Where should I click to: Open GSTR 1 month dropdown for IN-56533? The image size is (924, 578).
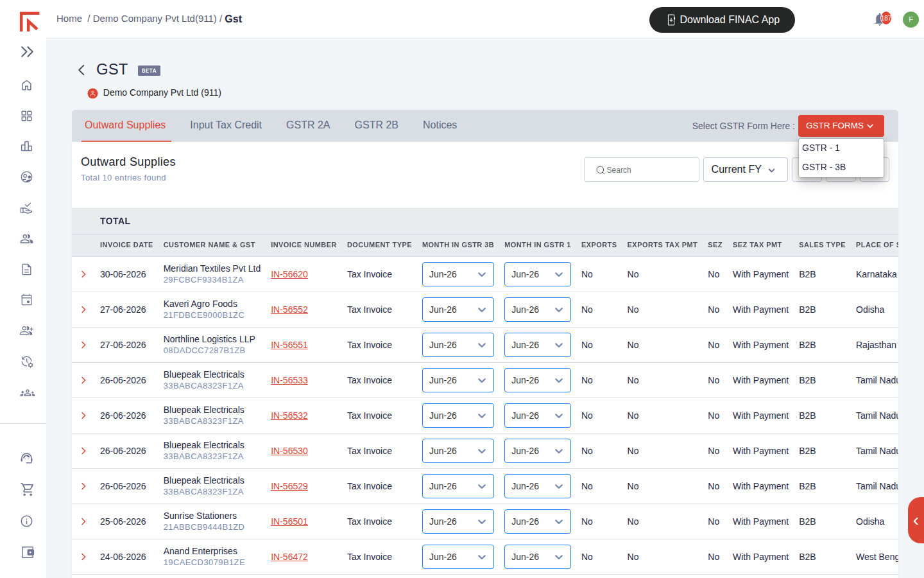537,380
